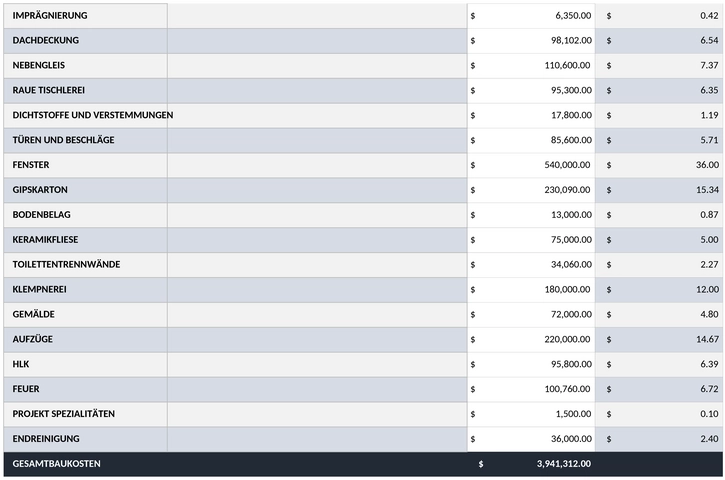Click the DACHDECKUNG cell

click(86, 41)
